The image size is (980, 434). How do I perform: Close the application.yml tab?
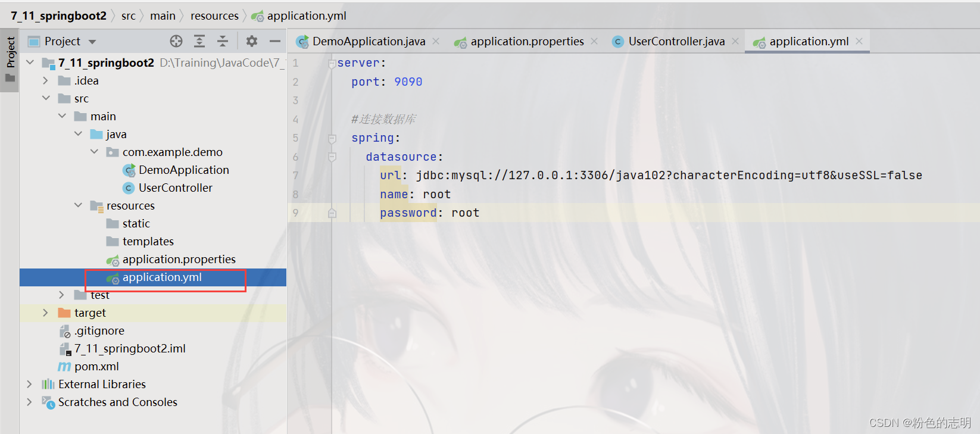pos(859,41)
